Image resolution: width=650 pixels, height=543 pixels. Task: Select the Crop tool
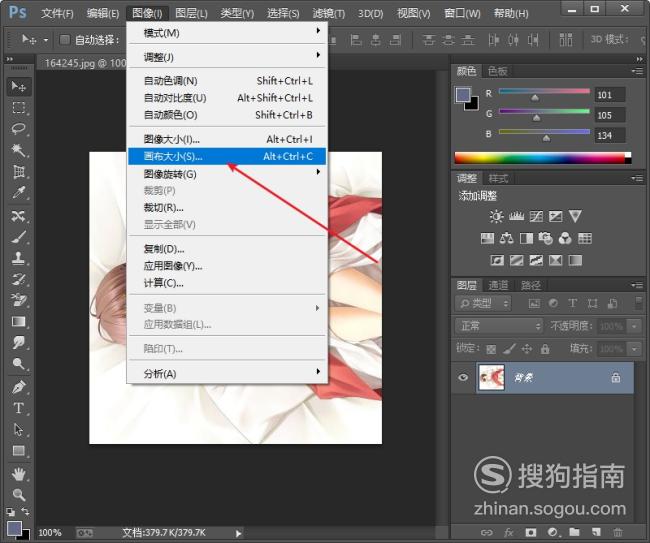(x=18, y=171)
